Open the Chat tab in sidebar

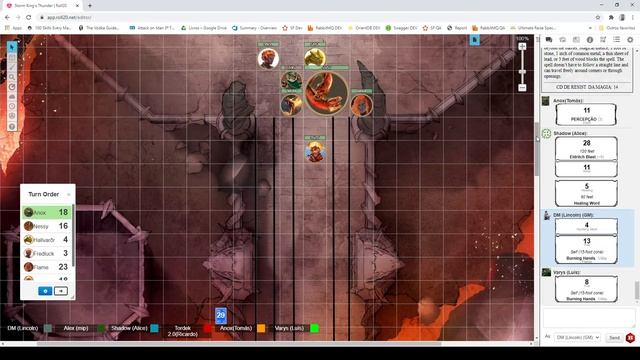coord(549,40)
